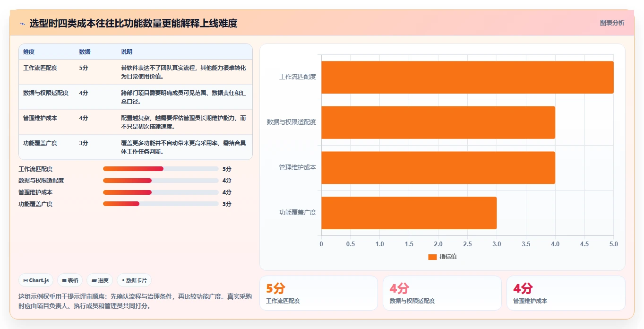Click the 管理维护成本 bar in the chart
644x329 pixels.
(x=438, y=168)
